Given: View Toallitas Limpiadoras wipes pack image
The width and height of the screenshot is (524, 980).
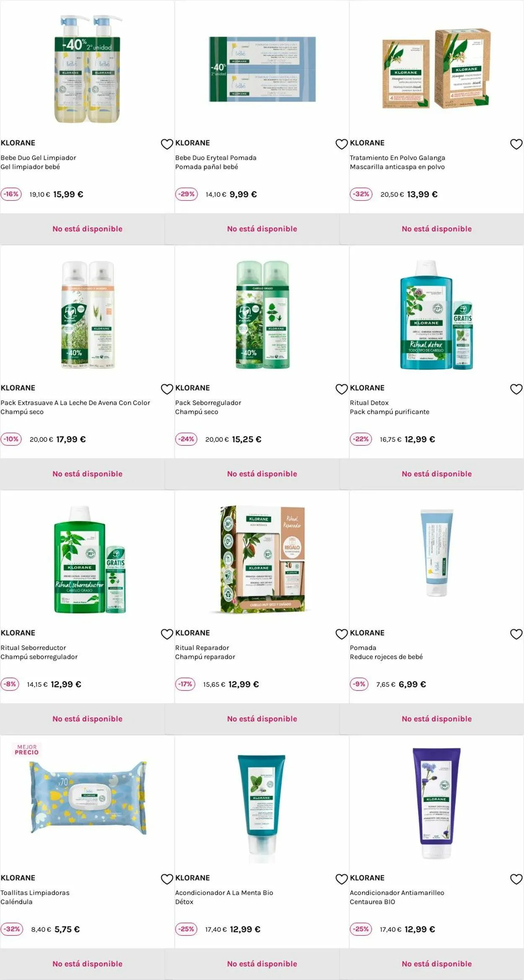Looking at the screenshot, I should [88, 797].
